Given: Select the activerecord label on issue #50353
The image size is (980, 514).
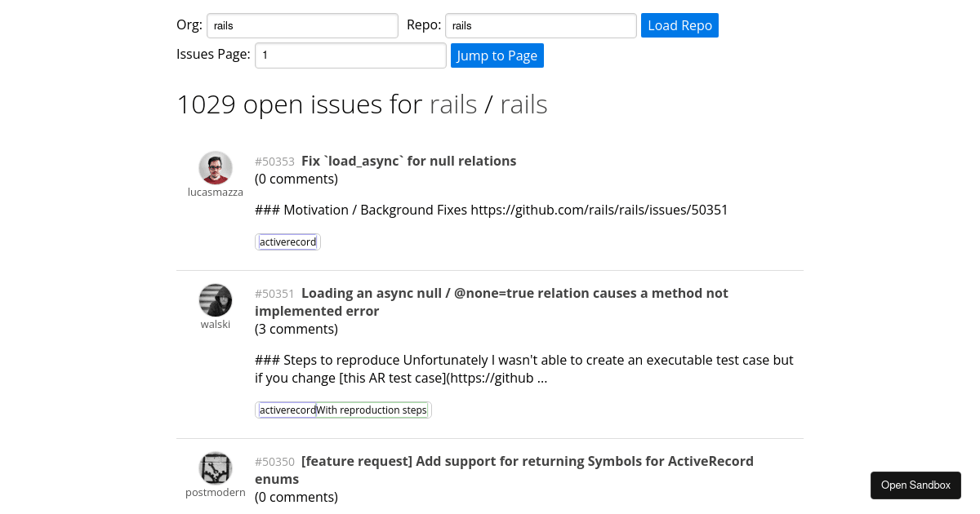Looking at the screenshot, I should pyautogui.click(x=287, y=241).
